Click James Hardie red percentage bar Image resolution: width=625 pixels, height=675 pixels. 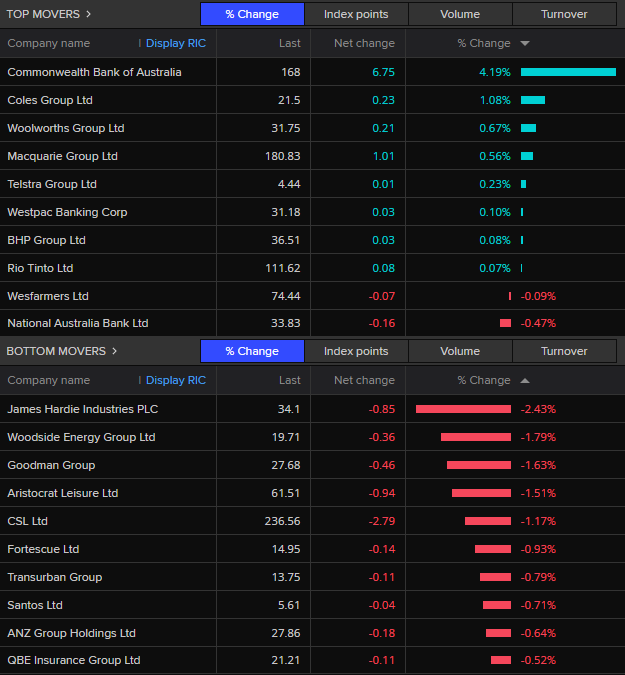tap(463, 409)
